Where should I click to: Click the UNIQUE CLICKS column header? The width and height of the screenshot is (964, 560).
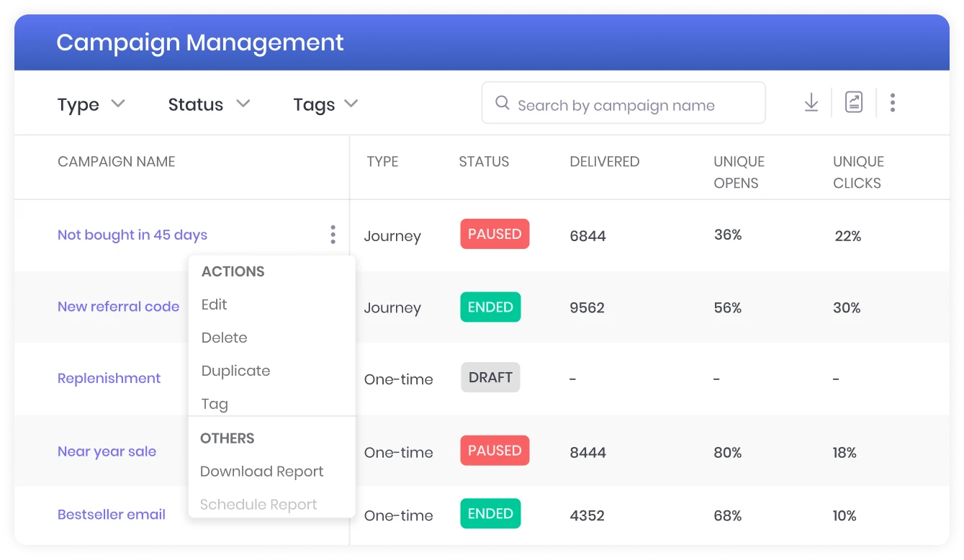(858, 172)
